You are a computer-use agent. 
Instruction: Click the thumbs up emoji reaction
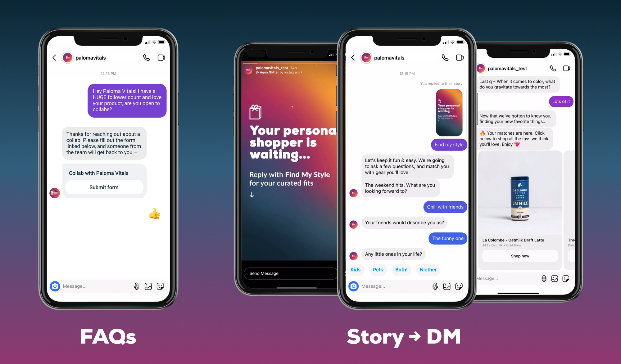click(154, 213)
